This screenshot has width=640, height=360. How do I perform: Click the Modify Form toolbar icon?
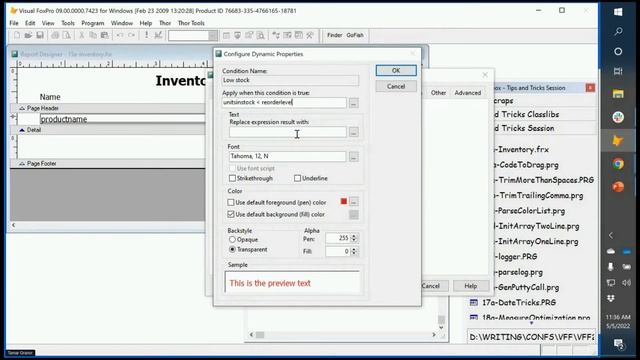point(158,36)
